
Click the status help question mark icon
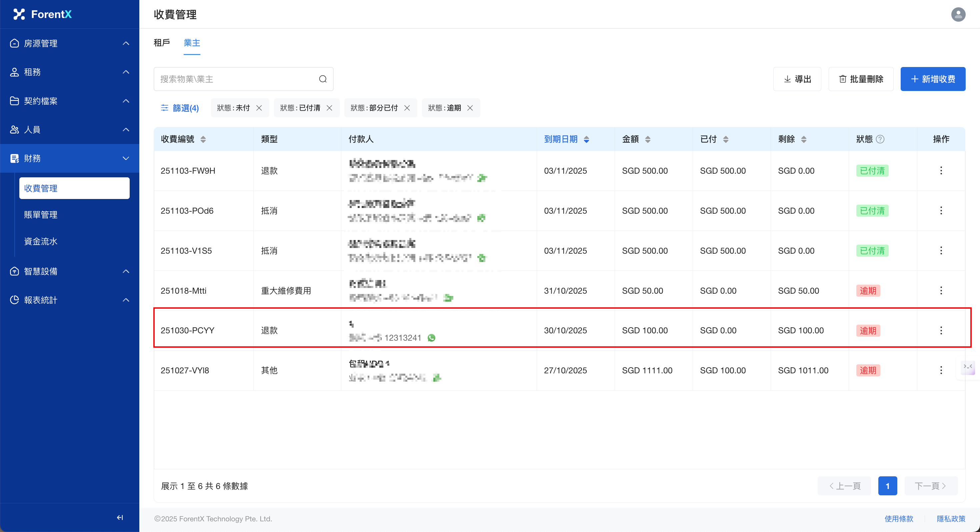pos(880,139)
